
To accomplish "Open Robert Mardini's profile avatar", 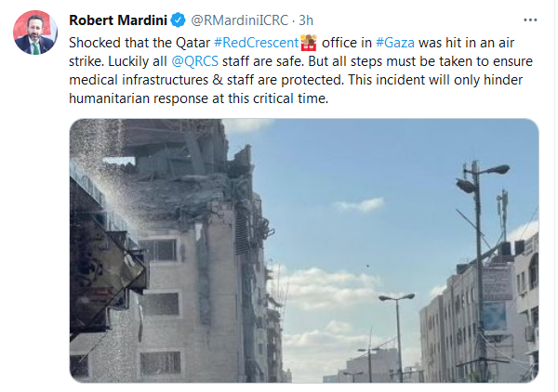I will point(35,33).
